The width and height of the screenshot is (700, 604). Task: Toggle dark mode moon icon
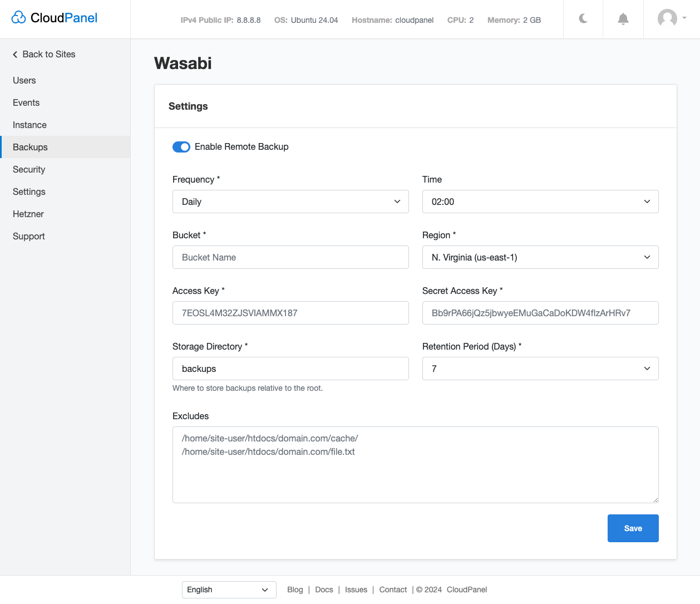pyautogui.click(x=583, y=19)
